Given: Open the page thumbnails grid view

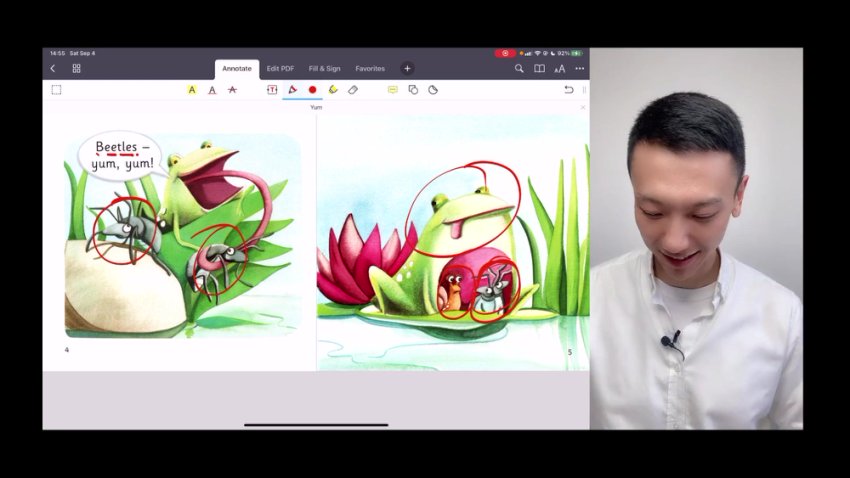Looking at the screenshot, I should click(76, 69).
